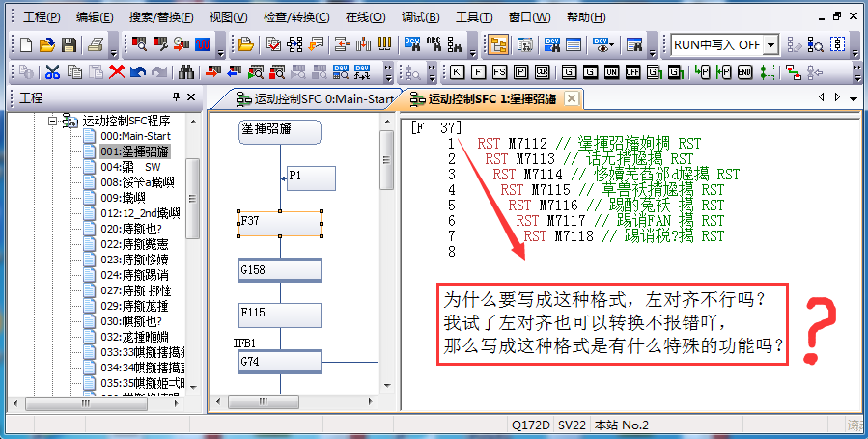The height and width of the screenshot is (439, 868).
Task: Click the G158 transition block
Action: (280, 269)
